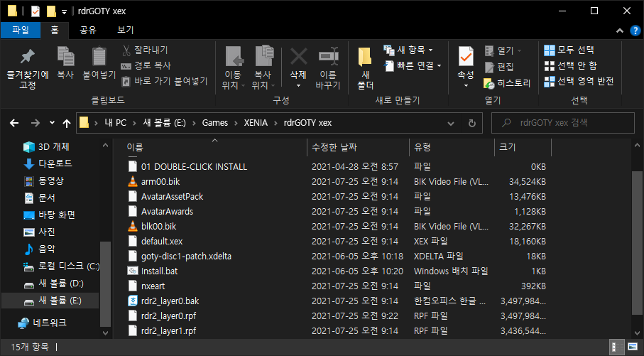Go forward with the right arrow
The image size is (644, 356).
pyautogui.click(x=36, y=123)
